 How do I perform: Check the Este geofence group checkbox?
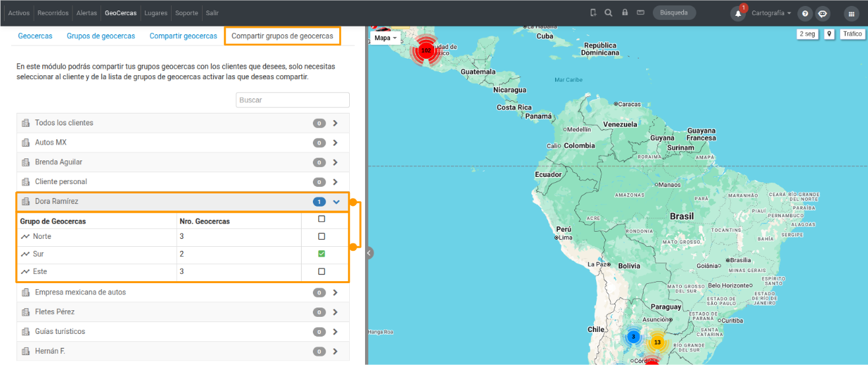pyautogui.click(x=321, y=271)
